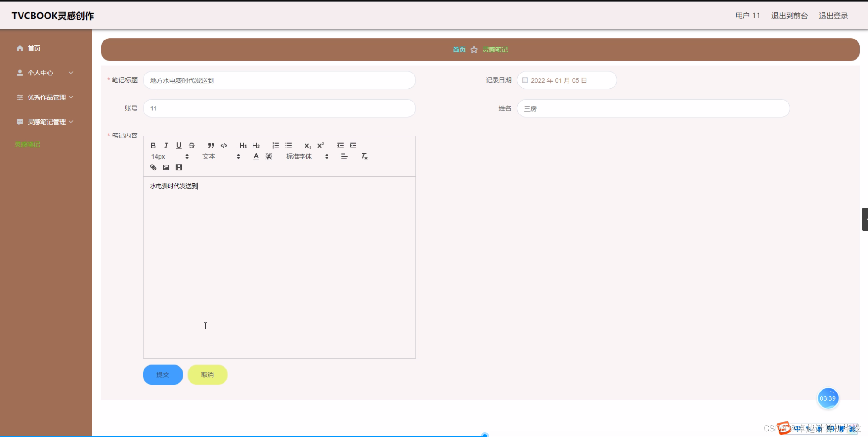Click the TVCBOOK灵感创作 site title
The image size is (868, 437).
pos(53,16)
